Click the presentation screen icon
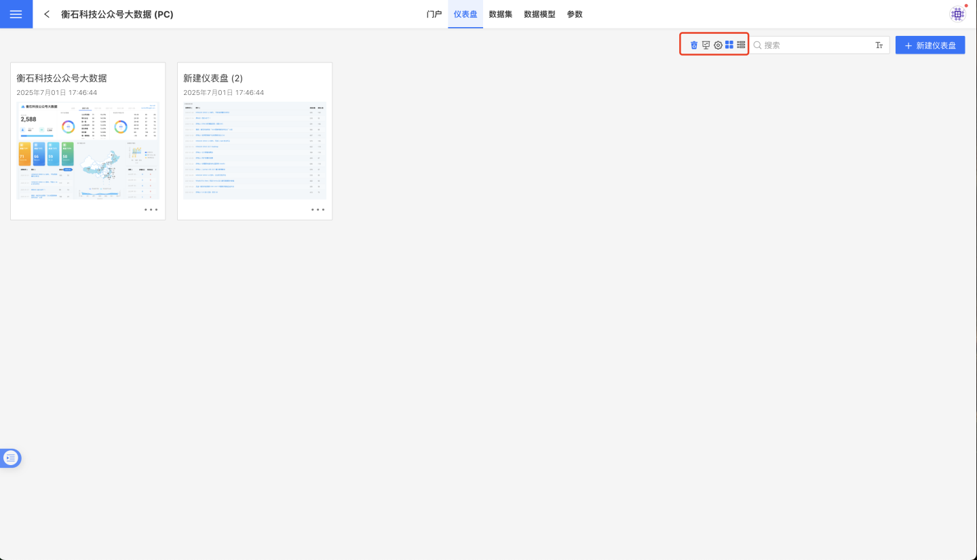 pos(706,45)
